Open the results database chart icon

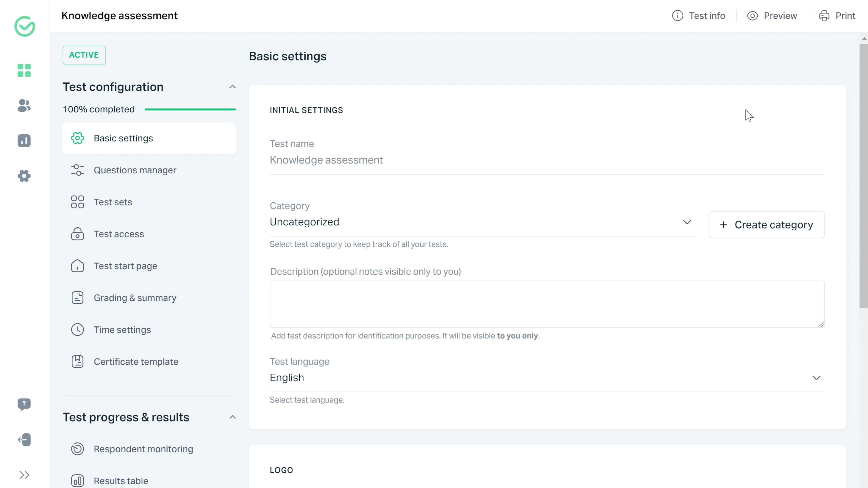(24, 141)
